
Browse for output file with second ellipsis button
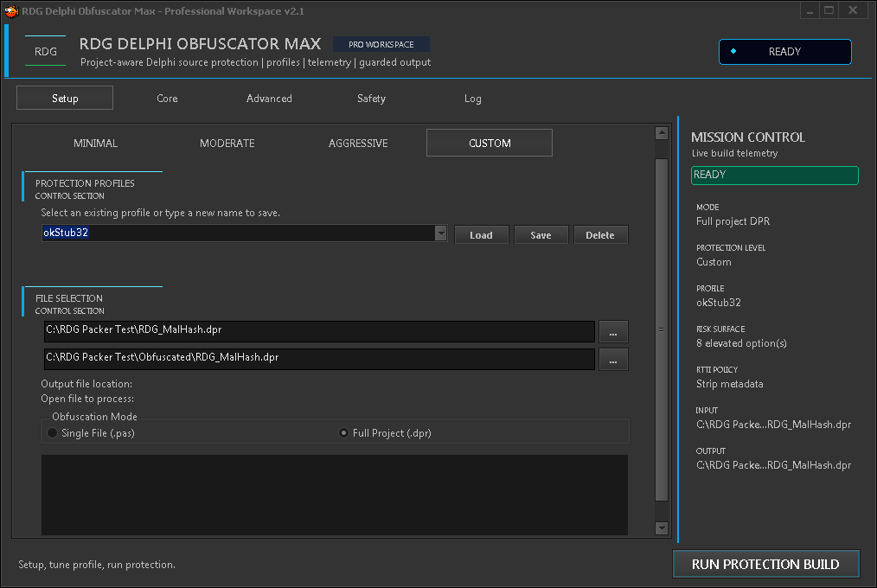613,360
